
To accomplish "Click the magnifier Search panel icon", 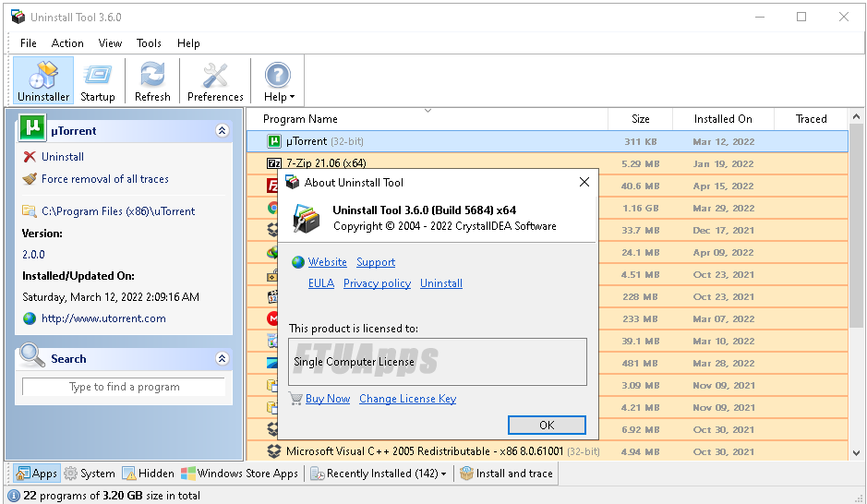I will tap(31, 355).
